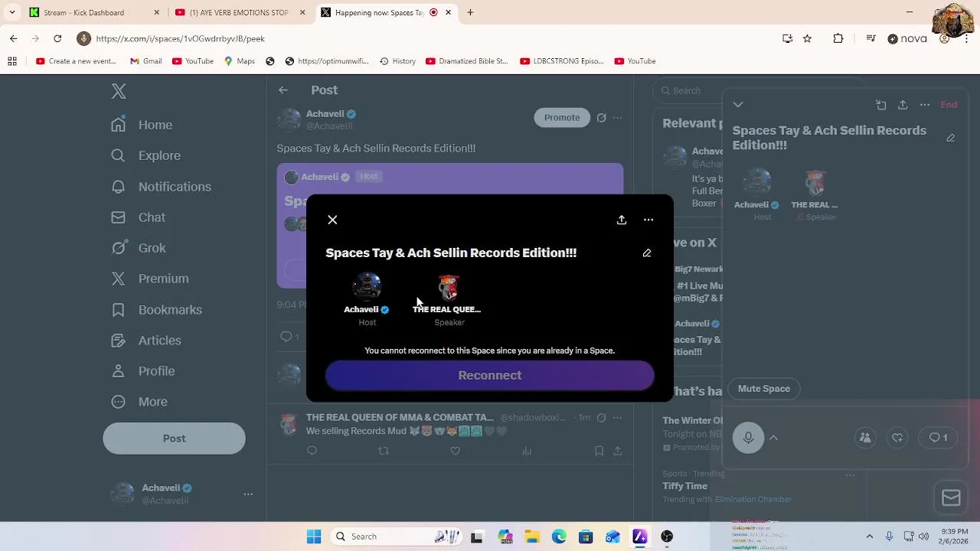Close the Spaces popup with the X icon
The image size is (980, 551).
click(332, 220)
